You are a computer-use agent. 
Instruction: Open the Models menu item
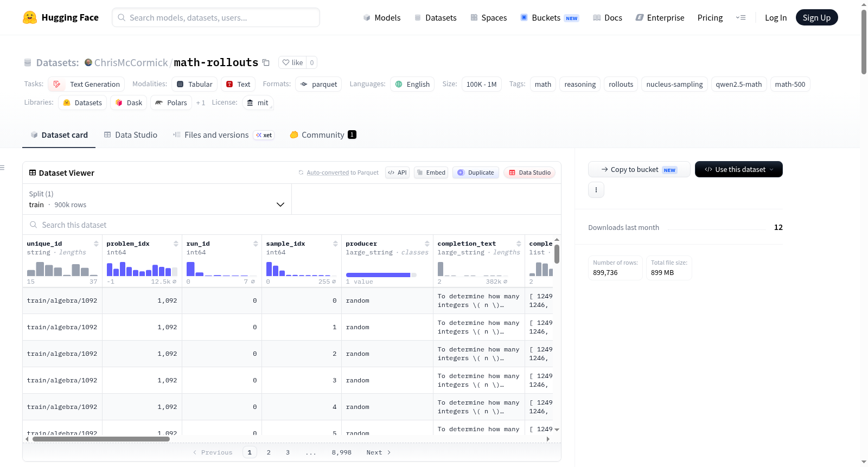(x=382, y=17)
